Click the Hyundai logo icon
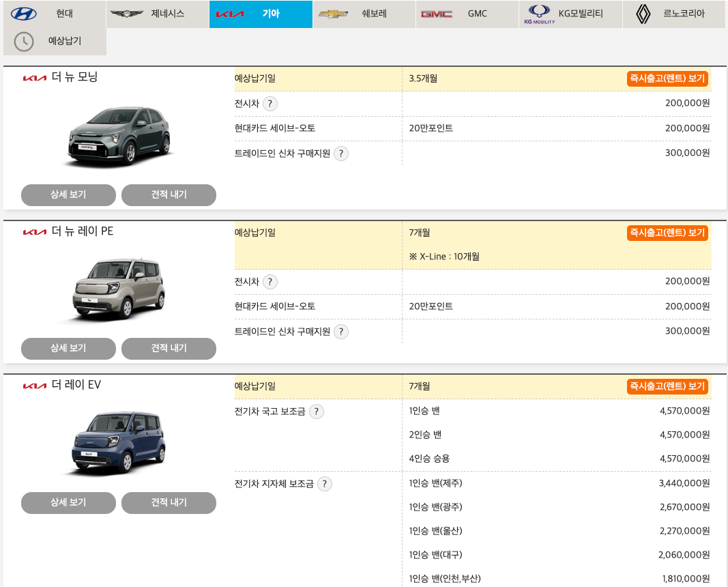 point(24,14)
